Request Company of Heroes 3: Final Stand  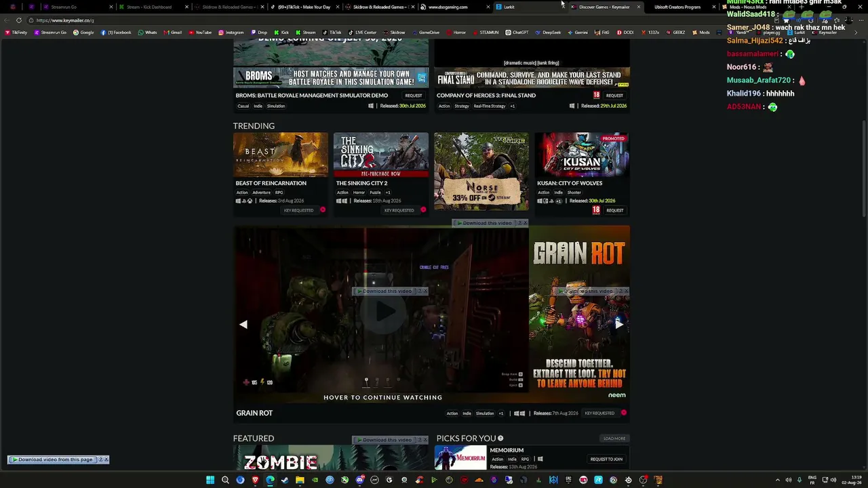tap(614, 96)
